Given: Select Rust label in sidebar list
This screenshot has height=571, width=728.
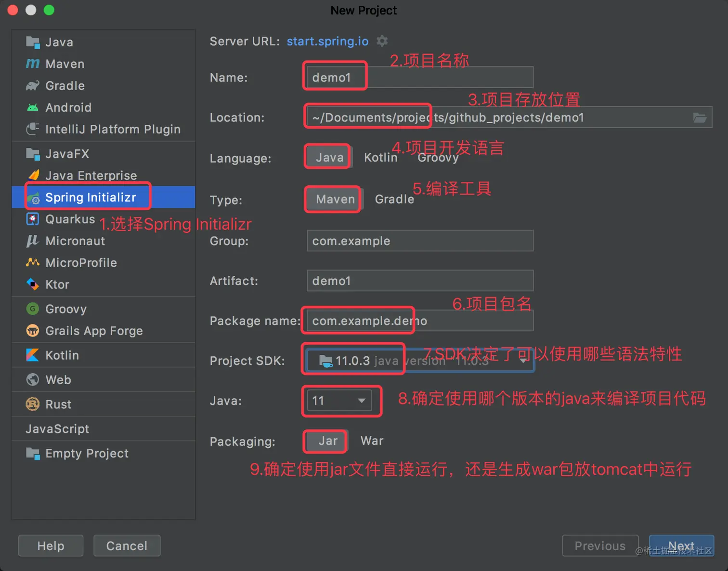Looking at the screenshot, I should (x=58, y=404).
